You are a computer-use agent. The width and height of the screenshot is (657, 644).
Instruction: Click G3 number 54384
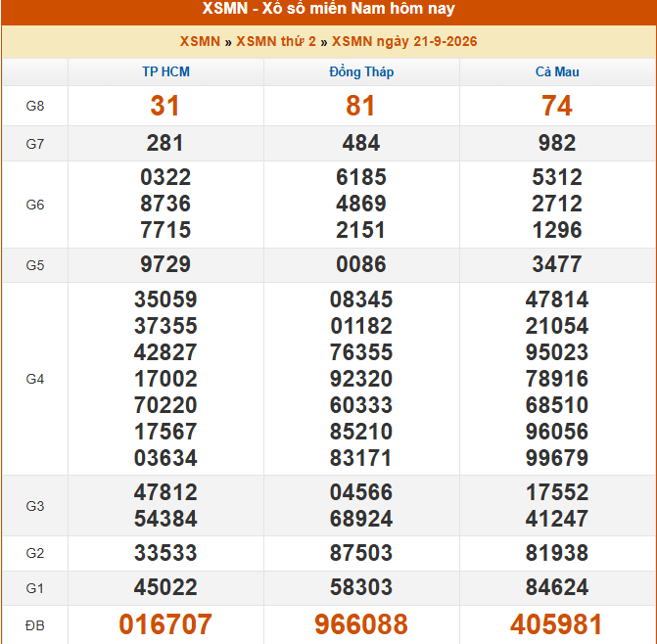click(x=165, y=519)
